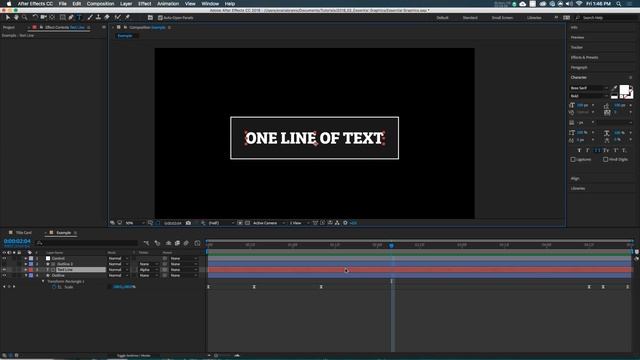
Task: Open the Effects & Presets panel
Action: 584,58
